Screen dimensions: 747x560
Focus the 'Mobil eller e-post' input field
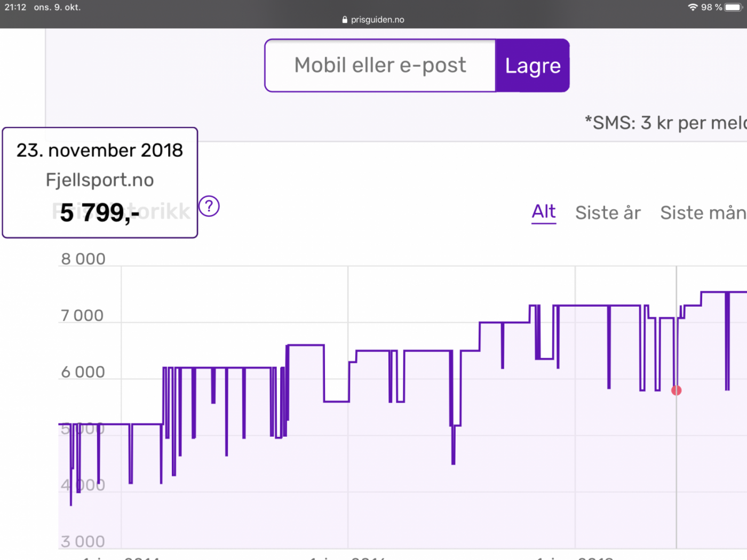coord(380,66)
